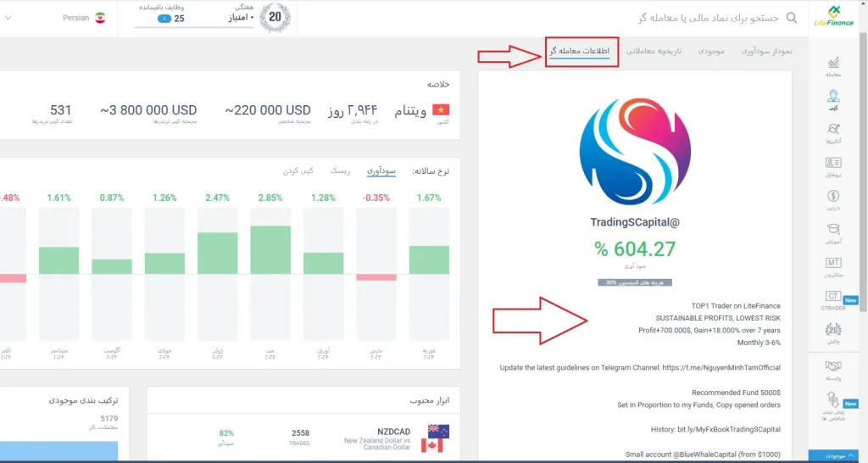This screenshot has width=868, height=463.
Task: Open the Analytics (آنالیزها) sidebar icon
Action: (x=832, y=133)
